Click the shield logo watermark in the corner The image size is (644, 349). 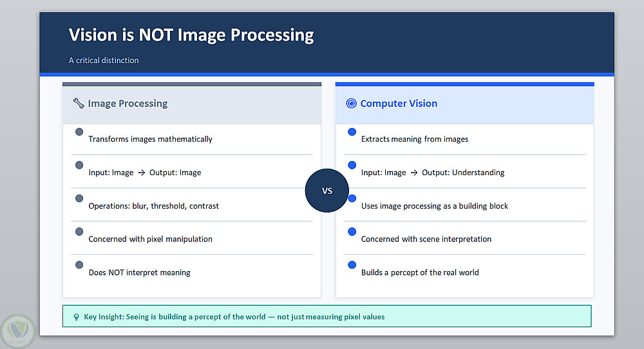pos(18,331)
